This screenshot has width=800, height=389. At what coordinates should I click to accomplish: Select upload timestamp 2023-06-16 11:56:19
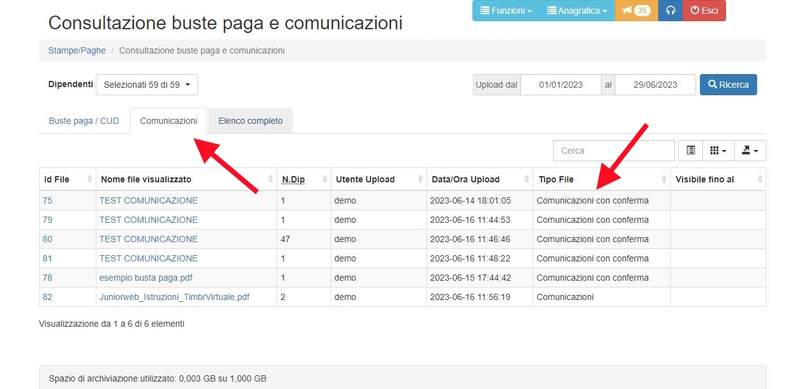click(x=470, y=297)
